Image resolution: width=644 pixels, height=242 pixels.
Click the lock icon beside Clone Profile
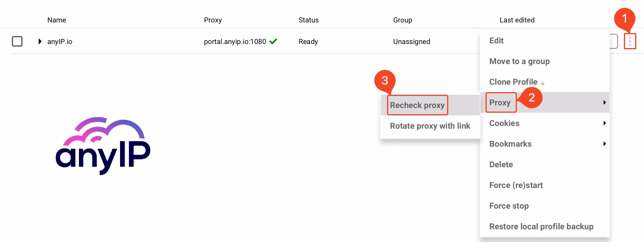click(x=542, y=83)
